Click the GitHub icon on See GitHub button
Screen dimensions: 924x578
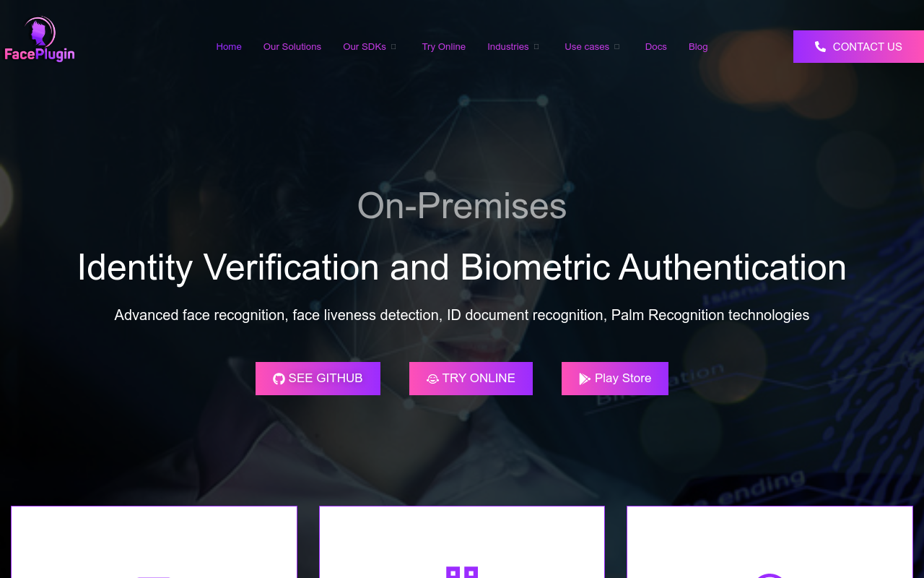click(279, 379)
